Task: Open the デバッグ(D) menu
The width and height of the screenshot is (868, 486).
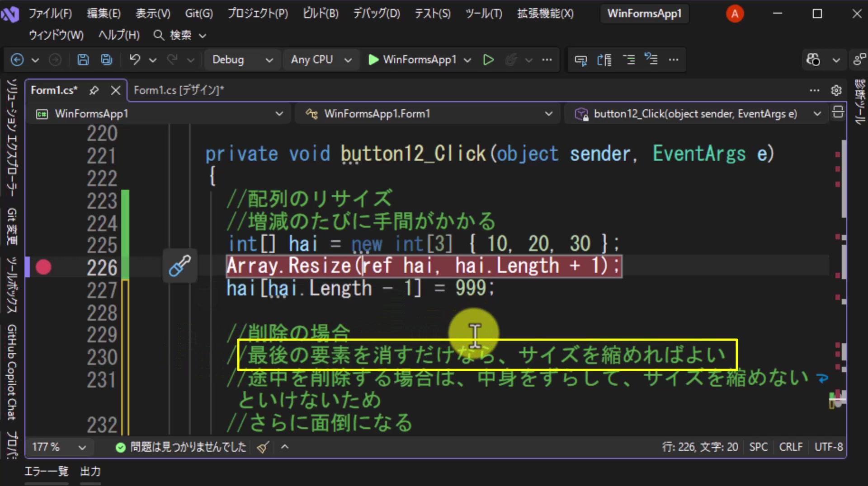Action: 377,14
